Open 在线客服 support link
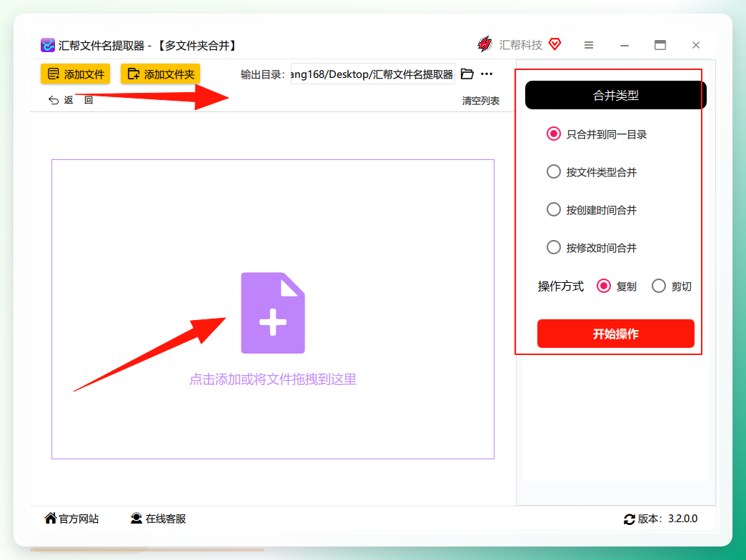 pyautogui.click(x=158, y=519)
